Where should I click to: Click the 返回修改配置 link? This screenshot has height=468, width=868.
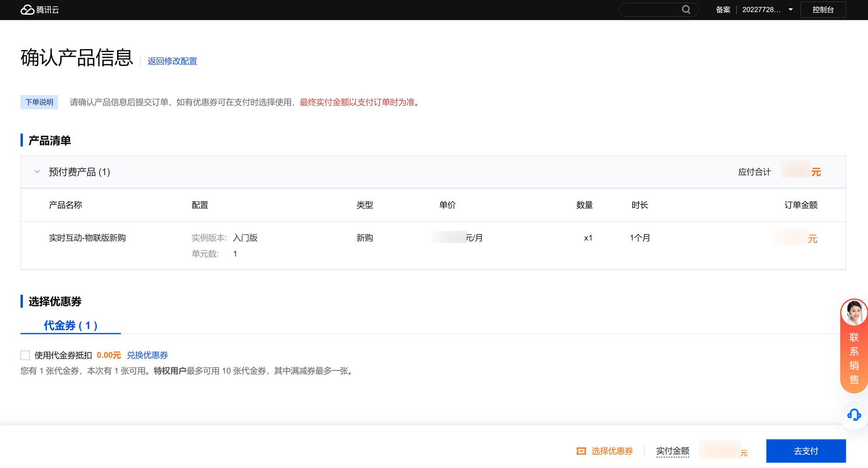pyautogui.click(x=172, y=61)
